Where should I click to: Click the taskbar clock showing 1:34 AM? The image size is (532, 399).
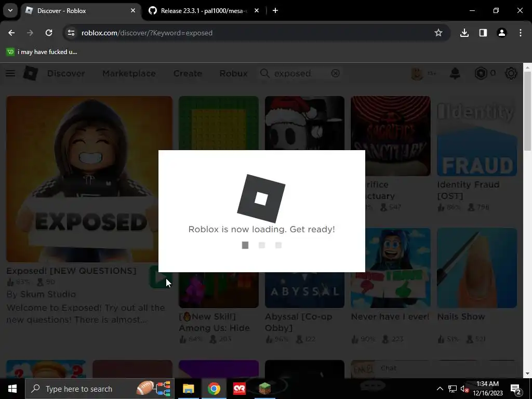[487, 389]
